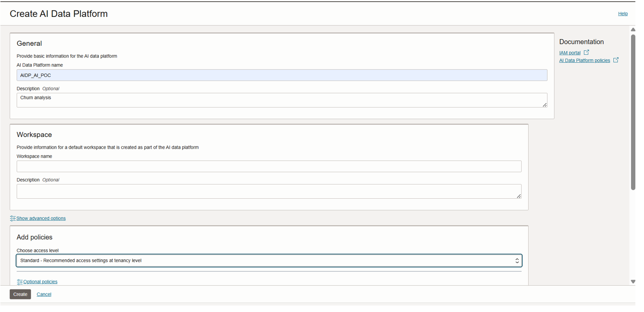Cancel the AI Data Platform creation
The width and height of the screenshot is (644, 312).
44,294
